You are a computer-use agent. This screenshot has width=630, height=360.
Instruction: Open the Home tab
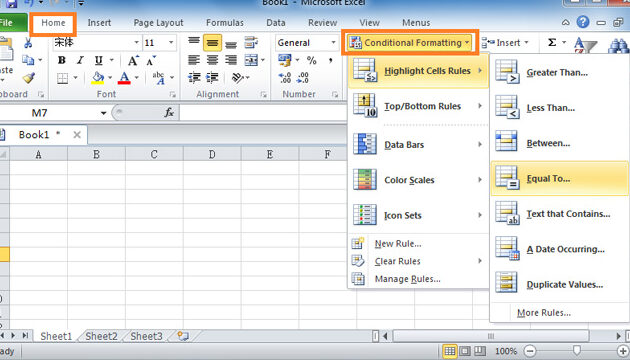click(53, 23)
